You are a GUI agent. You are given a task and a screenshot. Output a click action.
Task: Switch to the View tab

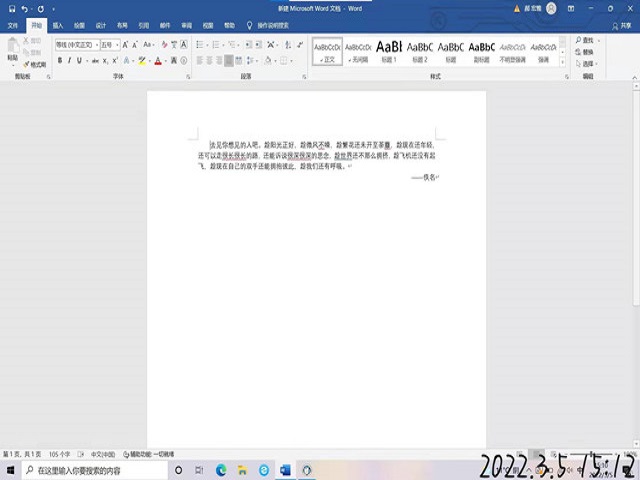[208, 25]
